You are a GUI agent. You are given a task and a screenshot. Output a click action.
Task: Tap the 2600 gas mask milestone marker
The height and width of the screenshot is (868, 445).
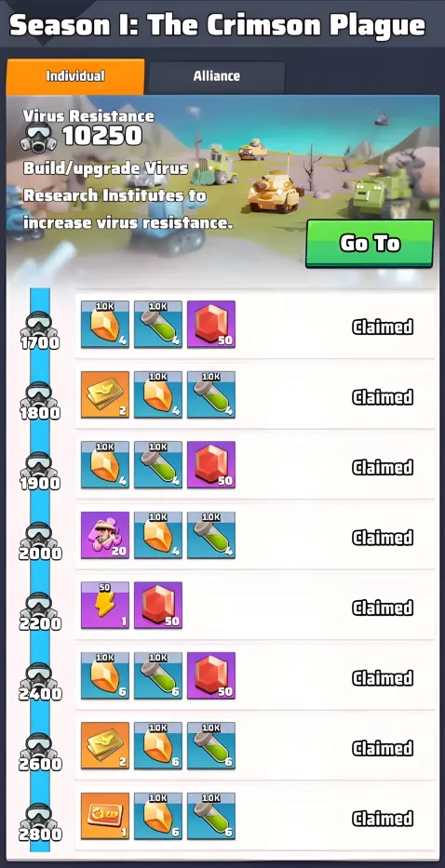click(x=39, y=752)
